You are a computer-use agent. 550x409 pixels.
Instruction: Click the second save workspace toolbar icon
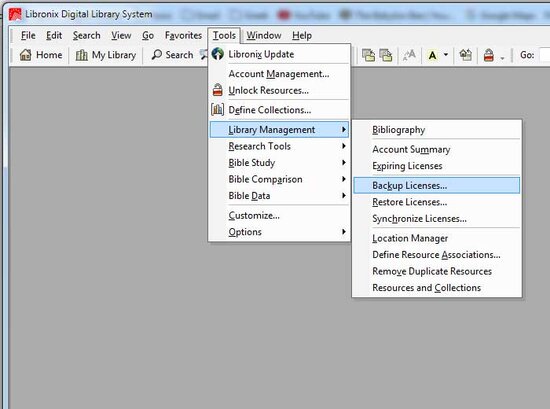385,55
